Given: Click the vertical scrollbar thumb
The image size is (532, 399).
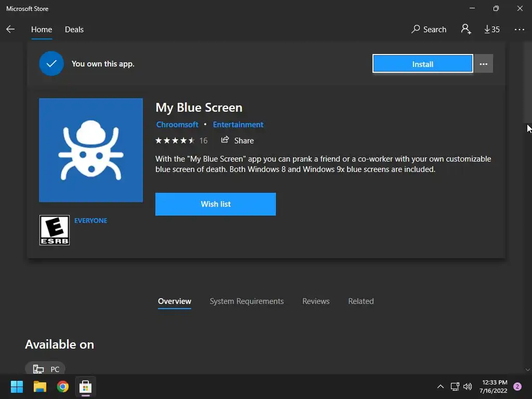Looking at the screenshot, I should point(527,82).
